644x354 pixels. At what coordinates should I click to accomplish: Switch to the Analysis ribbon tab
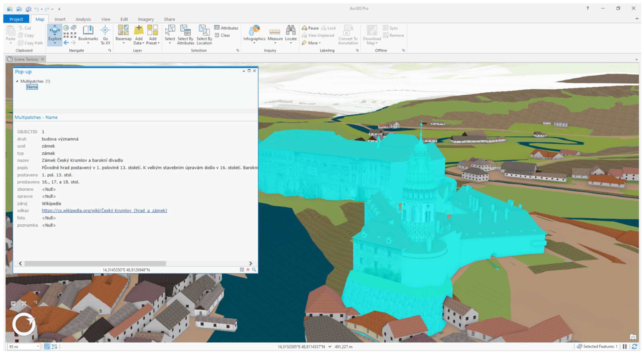[83, 19]
